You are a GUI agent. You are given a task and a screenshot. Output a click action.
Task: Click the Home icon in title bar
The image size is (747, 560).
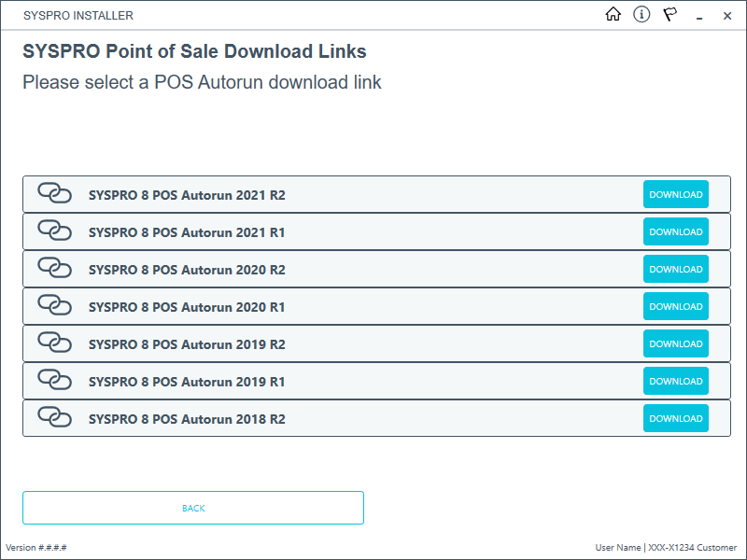pos(613,15)
